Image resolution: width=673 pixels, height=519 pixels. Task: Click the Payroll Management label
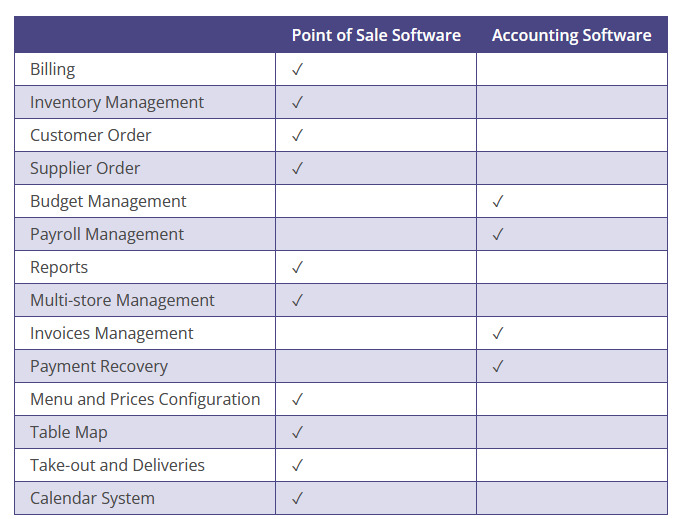tap(107, 235)
